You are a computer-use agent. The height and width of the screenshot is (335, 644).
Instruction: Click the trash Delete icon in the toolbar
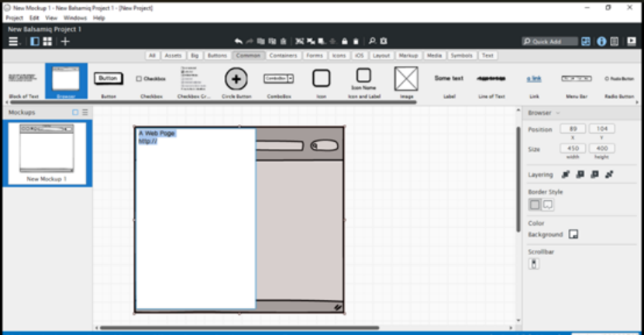[x=356, y=41]
